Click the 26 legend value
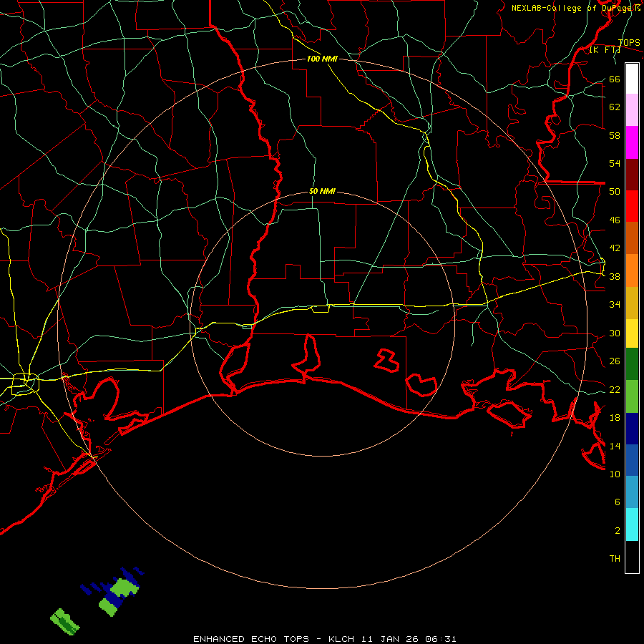 [x=615, y=361]
